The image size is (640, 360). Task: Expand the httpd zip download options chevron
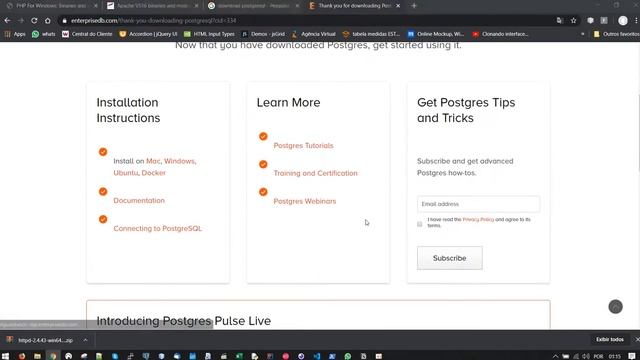[x=85, y=340]
